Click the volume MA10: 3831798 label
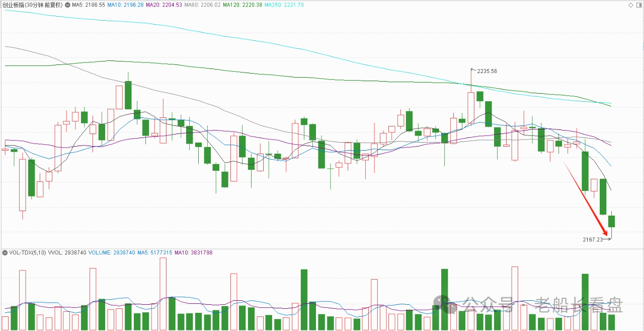This screenshot has height=331, width=644. [193, 252]
